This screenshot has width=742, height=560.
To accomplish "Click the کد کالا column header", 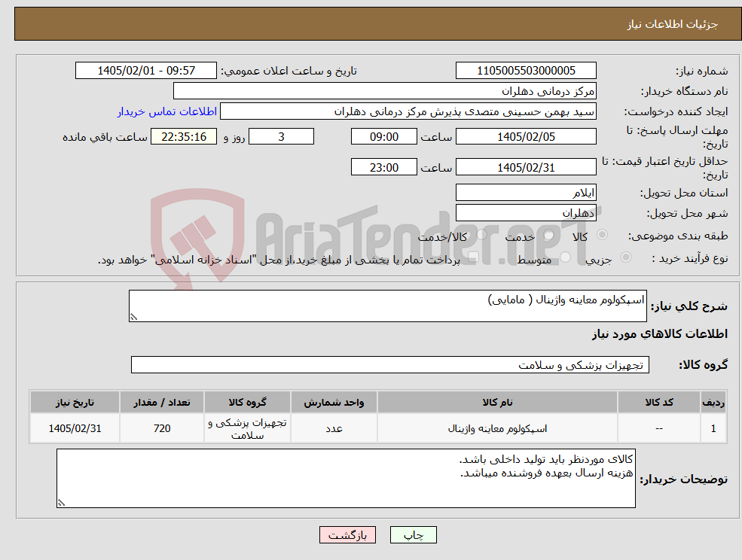I will click(658, 403).
